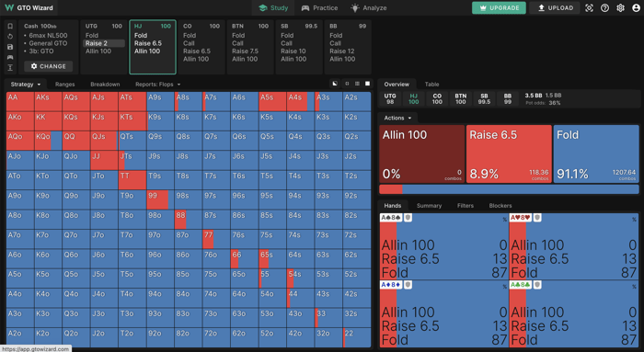Select BTN position in Overview panel
This screenshot has width=644, height=352.
click(460, 98)
